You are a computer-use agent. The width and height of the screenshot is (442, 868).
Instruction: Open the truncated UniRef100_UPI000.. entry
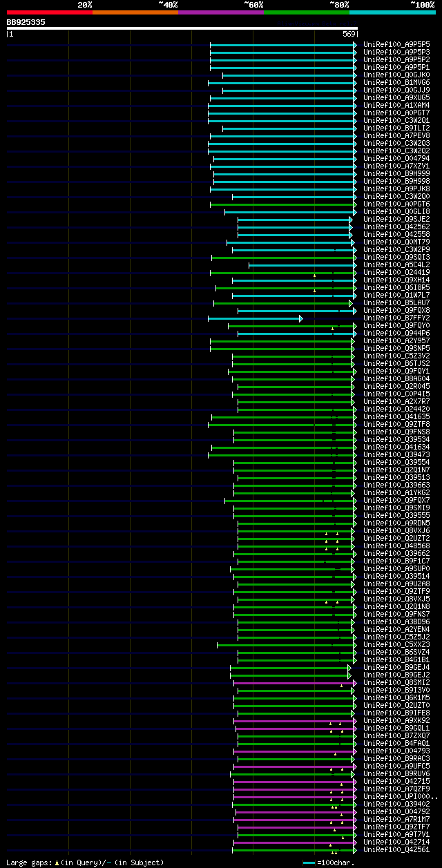(x=400, y=796)
